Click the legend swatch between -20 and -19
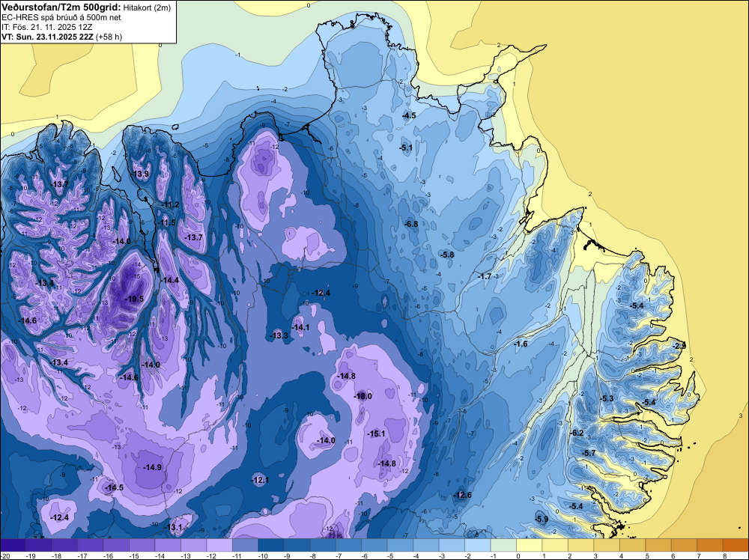This screenshot has height=560, width=749. [13, 545]
